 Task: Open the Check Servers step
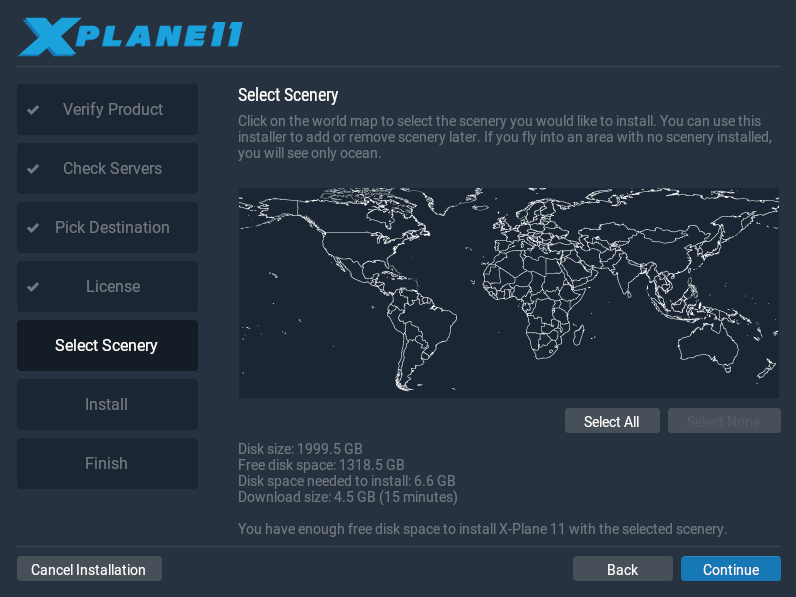tap(107, 169)
